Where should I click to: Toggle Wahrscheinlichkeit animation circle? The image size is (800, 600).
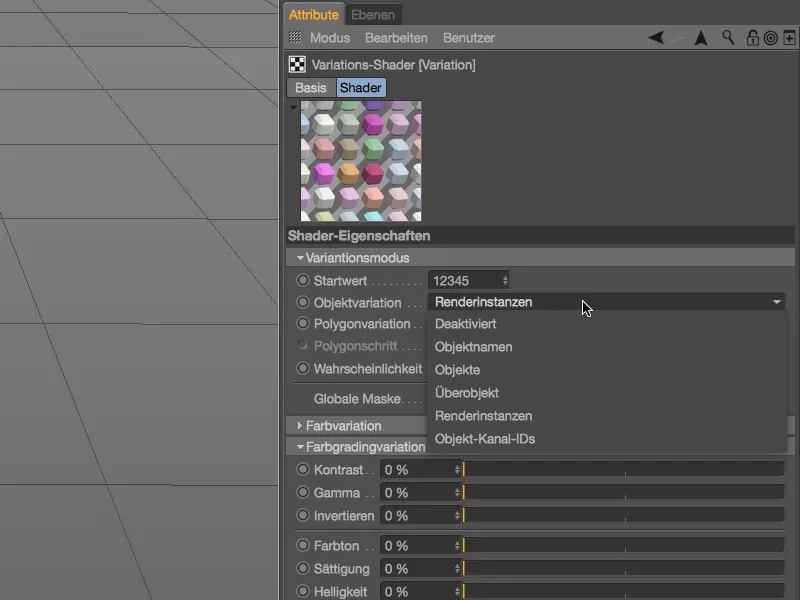(303, 368)
